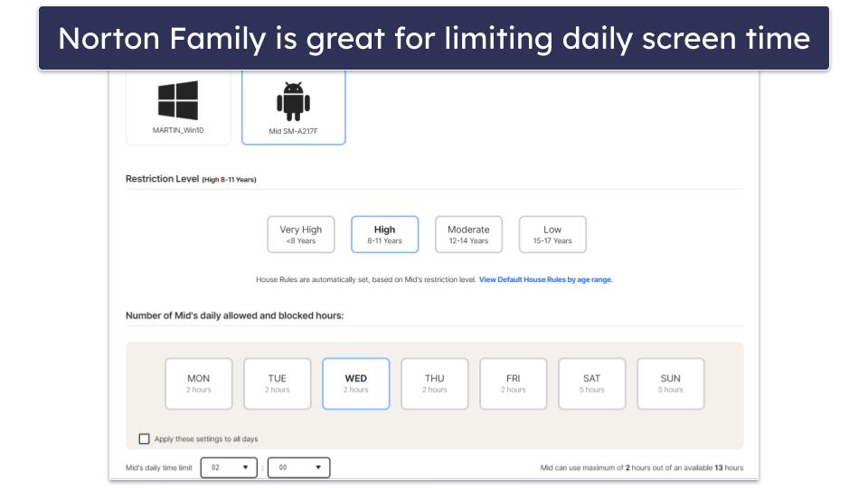Choose Very High restriction level
The image size is (868, 488).
(300, 235)
